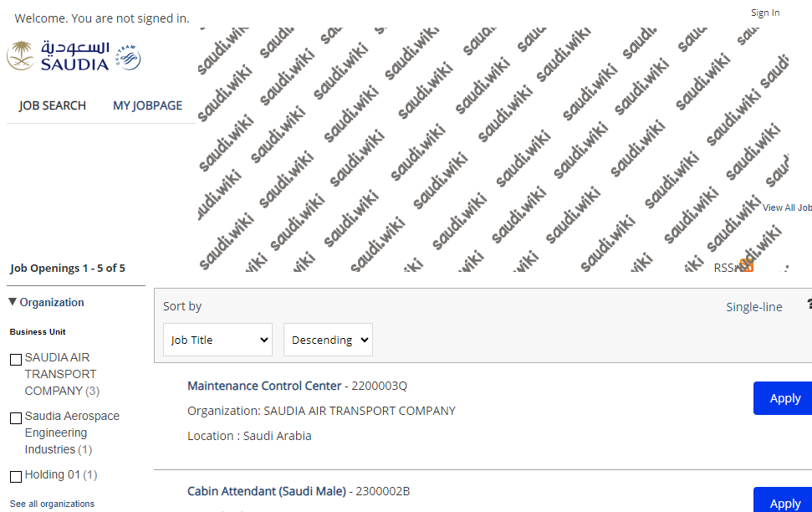This screenshot has width=812, height=512.
Task: Switch to Single-line view
Action: [x=754, y=307]
